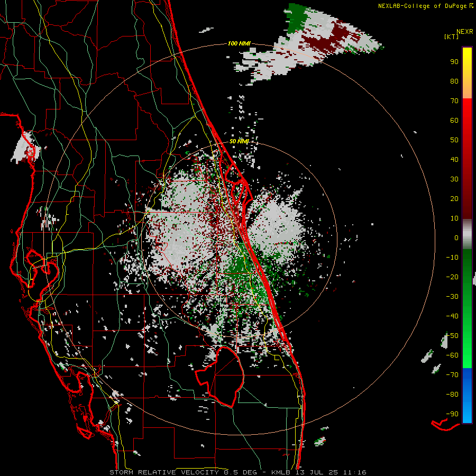Click the positive 80 knot scale label
The height and width of the screenshot is (476, 476).
pos(454,81)
